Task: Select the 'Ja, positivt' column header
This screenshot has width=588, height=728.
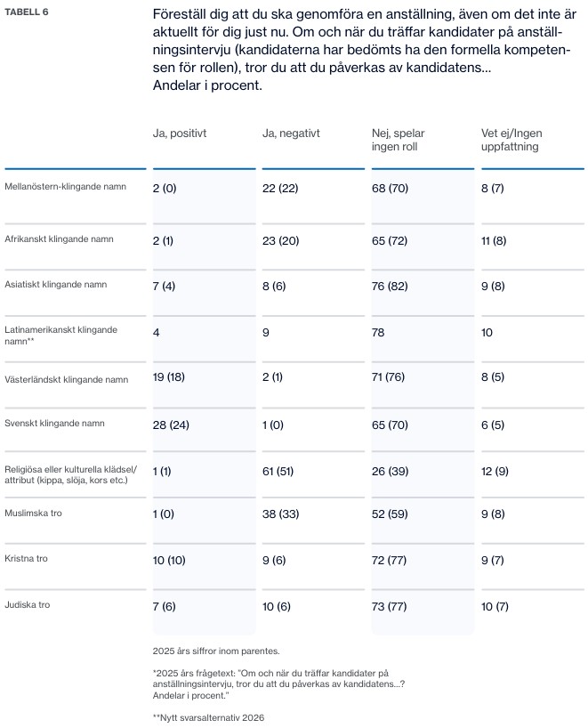Action: (180, 133)
